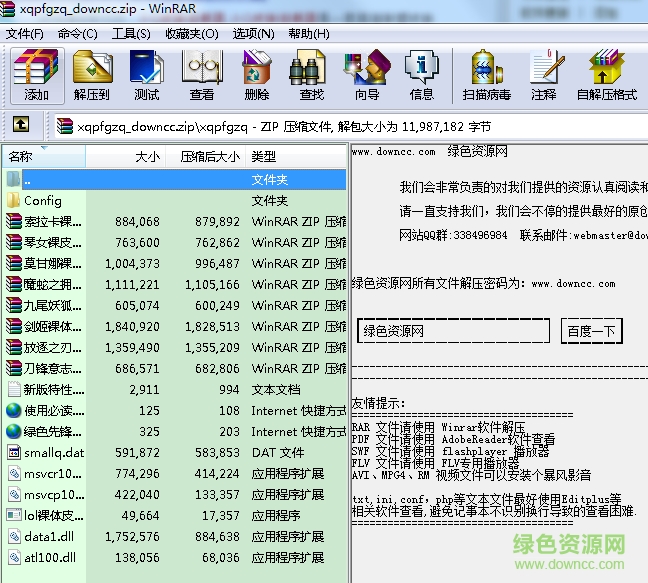Open the 注释 (Comment) tool
This screenshot has width=648, height=583.
pos(544,75)
